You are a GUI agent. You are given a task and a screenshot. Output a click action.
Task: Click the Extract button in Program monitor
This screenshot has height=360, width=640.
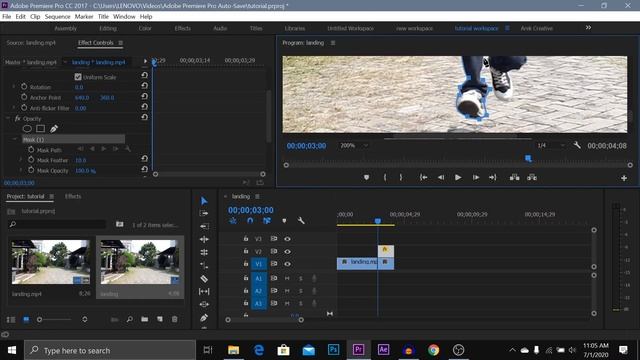point(532,177)
